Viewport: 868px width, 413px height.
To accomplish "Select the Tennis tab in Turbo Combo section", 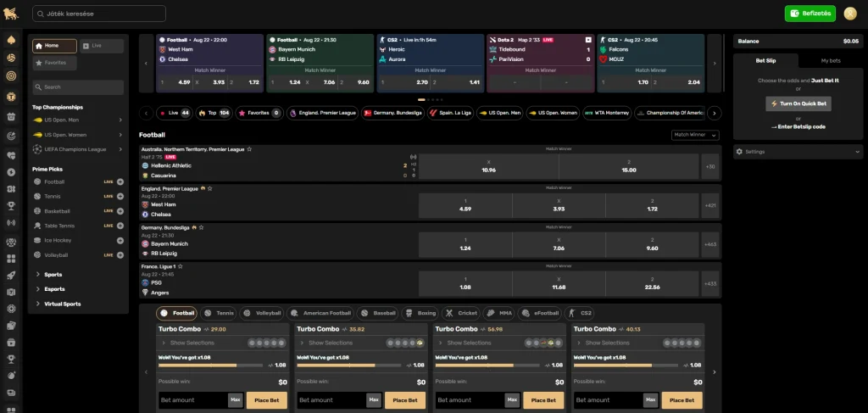I will pyautogui.click(x=218, y=313).
